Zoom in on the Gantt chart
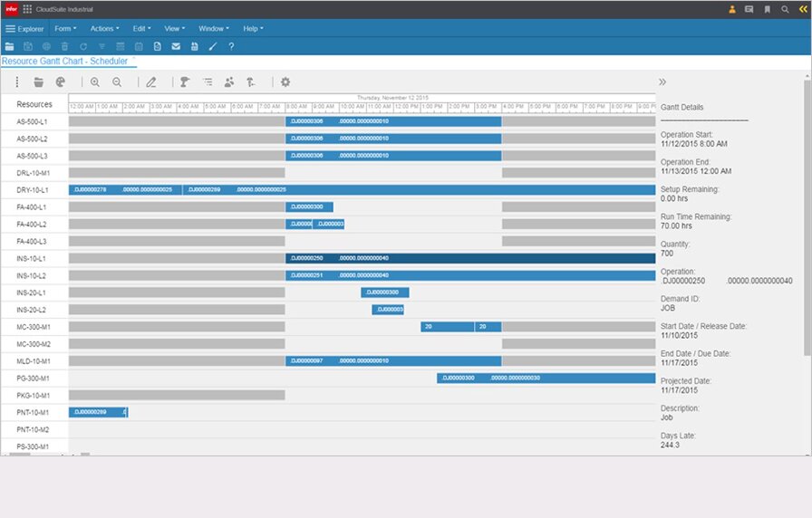The width and height of the screenshot is (812, 518). (95, 82)
